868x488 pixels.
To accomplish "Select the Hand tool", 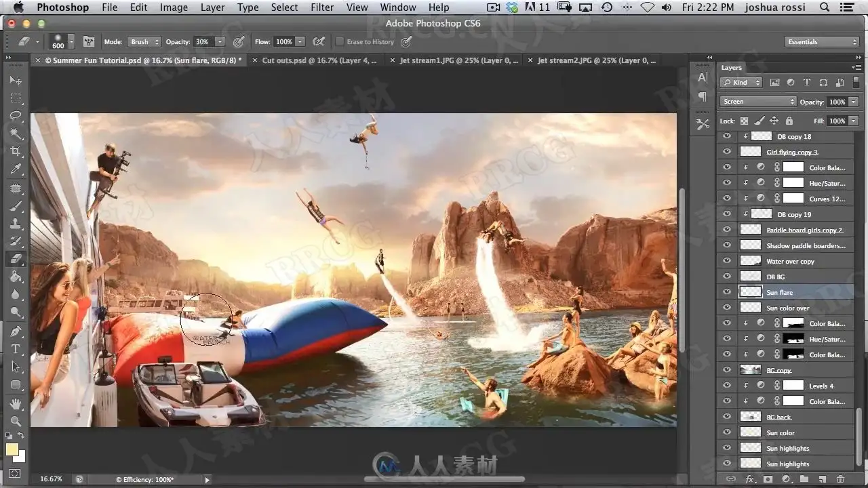I will click(x=16, y=404).
